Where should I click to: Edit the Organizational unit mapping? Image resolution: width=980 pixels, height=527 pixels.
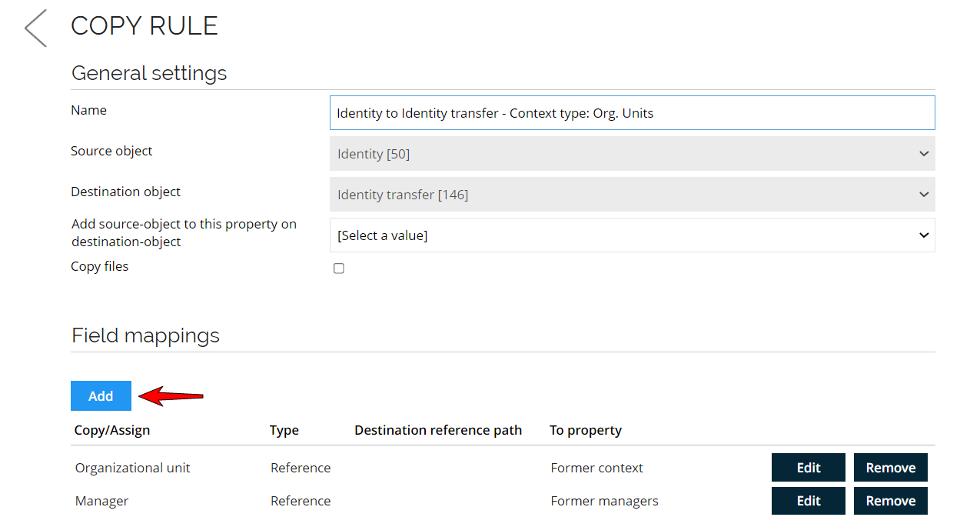[x=809, y=468]
